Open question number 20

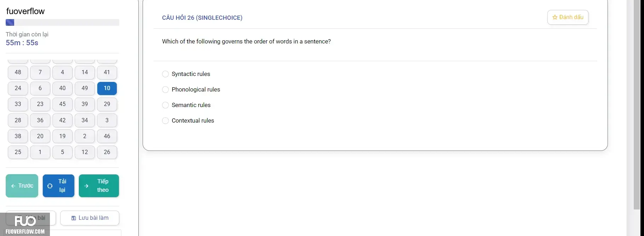click(x=40, y=136)
